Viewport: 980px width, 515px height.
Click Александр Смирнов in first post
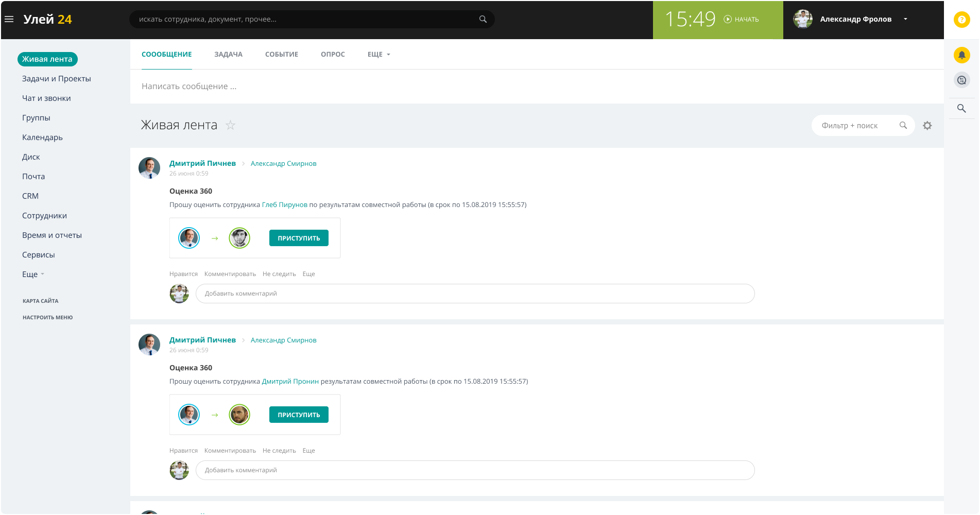pos(283,164)
